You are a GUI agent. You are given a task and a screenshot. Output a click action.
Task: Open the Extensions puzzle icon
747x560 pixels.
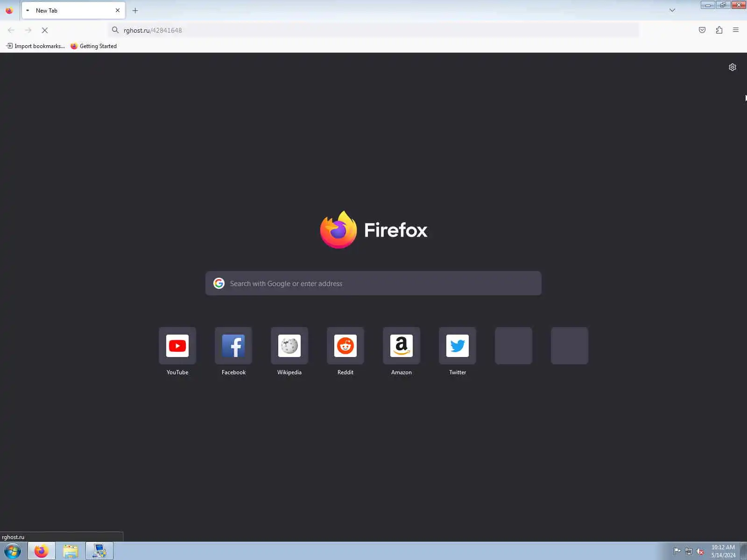click(719, 30)
